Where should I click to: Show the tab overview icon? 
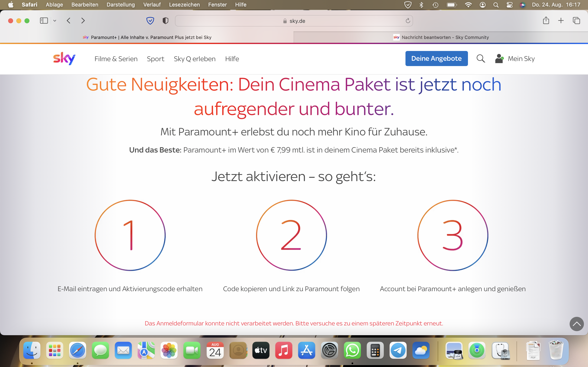point(576,21)
